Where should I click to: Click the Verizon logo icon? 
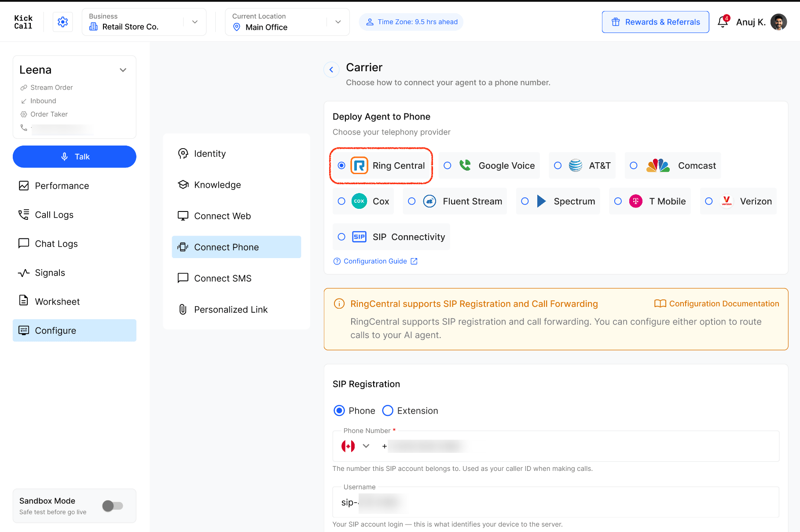pyautogui.click(x=727, y=201)
